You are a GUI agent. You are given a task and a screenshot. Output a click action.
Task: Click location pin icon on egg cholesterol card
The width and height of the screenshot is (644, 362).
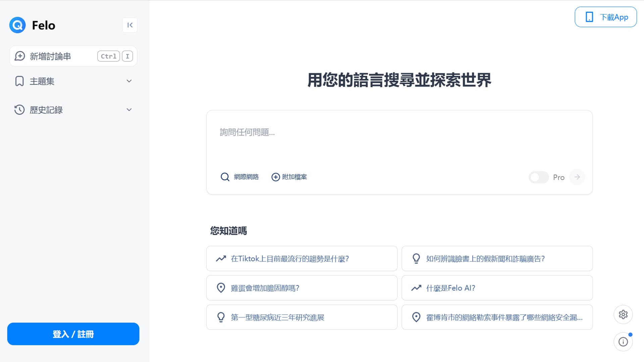click(221, 288)
